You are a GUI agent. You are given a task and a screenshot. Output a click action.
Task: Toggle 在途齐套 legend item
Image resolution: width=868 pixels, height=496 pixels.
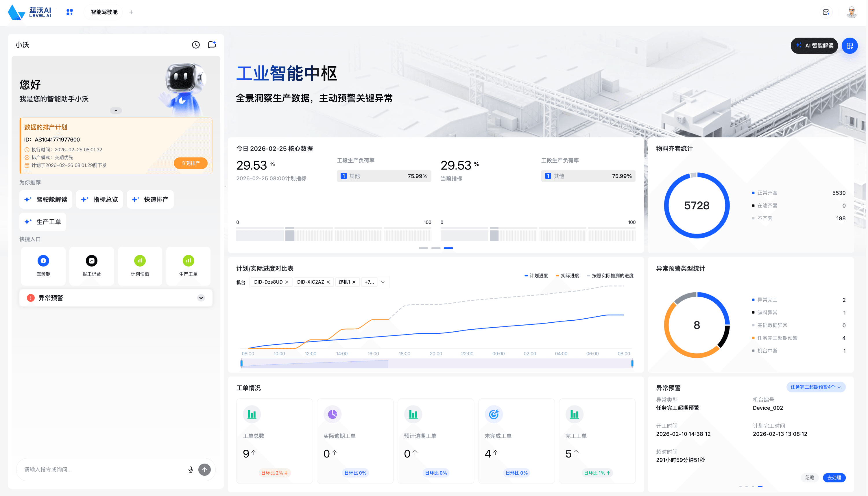pos(764,205)
